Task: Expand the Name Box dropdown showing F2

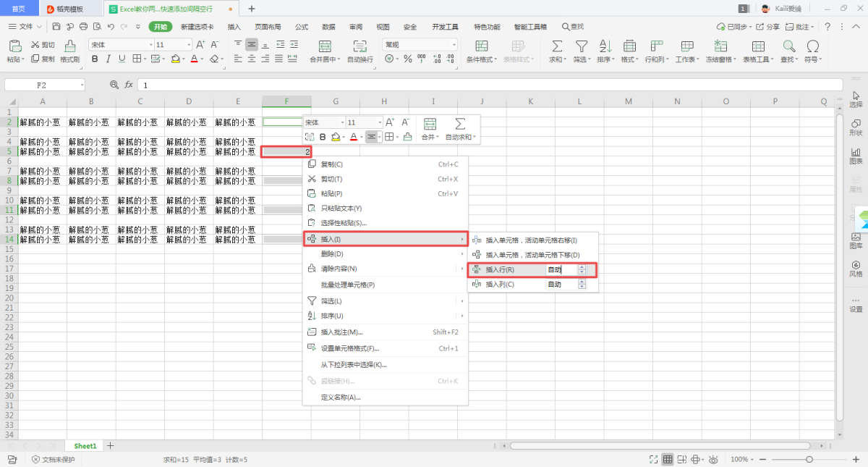Action: click(82, 85)
